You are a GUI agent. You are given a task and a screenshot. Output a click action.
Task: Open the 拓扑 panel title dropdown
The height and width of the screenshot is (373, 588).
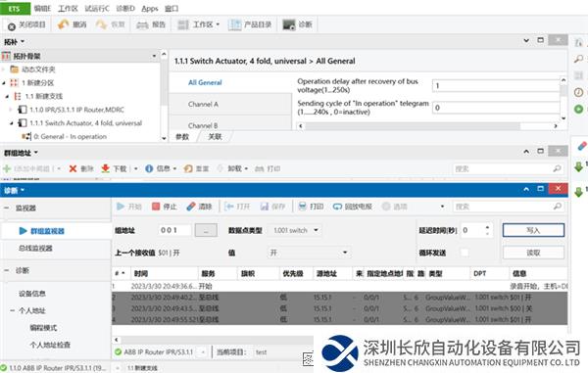[x=23, y=41]
